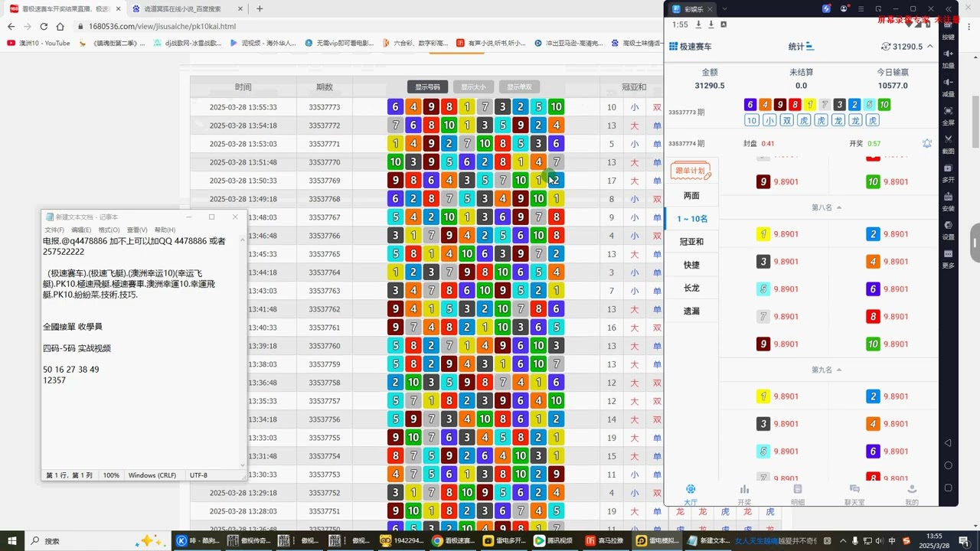Click the 跟单计划 follow-plan badge

pos(691,171)
